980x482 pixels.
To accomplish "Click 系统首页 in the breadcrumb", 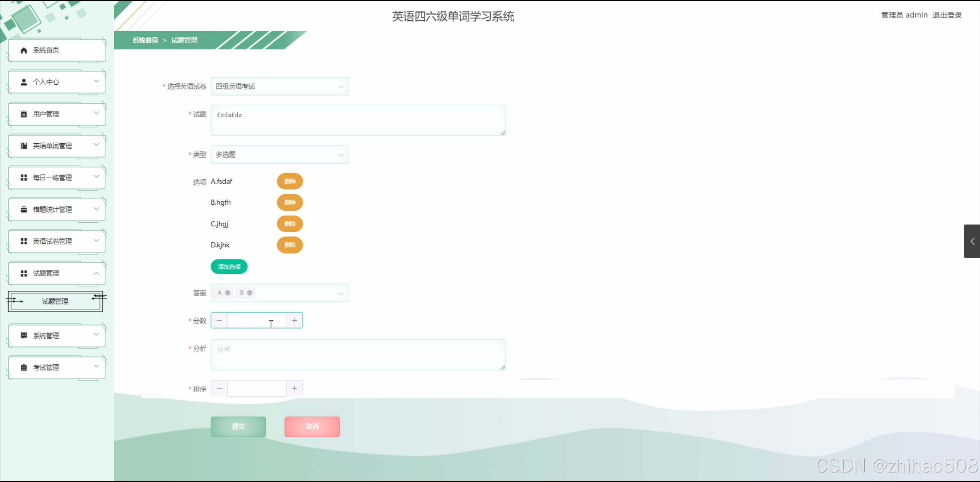I will click(x=145, y=40).
